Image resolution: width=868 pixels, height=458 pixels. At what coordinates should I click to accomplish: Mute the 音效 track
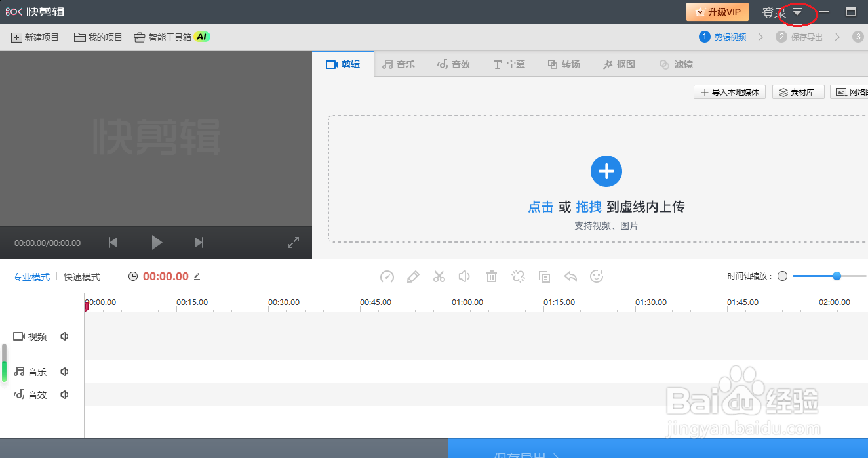click(64, 394)
